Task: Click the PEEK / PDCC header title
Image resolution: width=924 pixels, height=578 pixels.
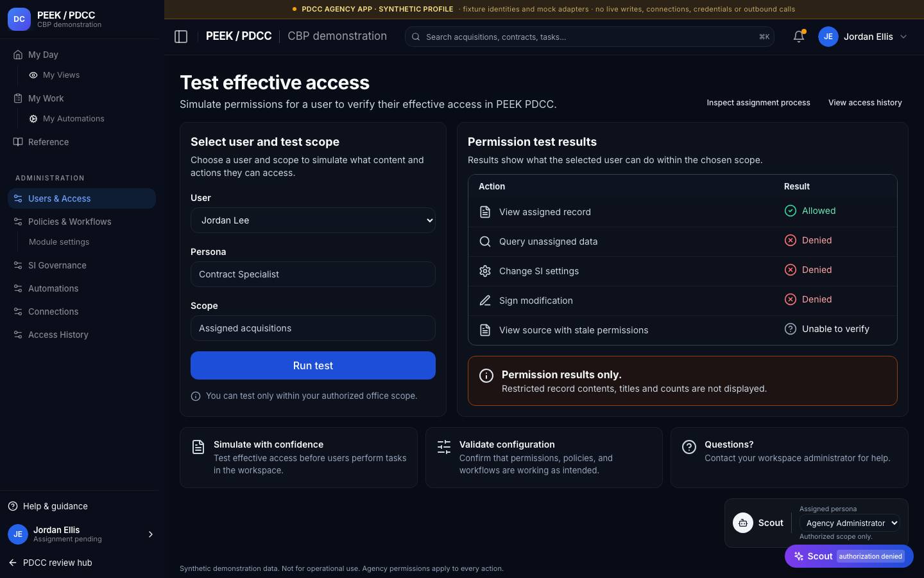Action: [239, 36]
